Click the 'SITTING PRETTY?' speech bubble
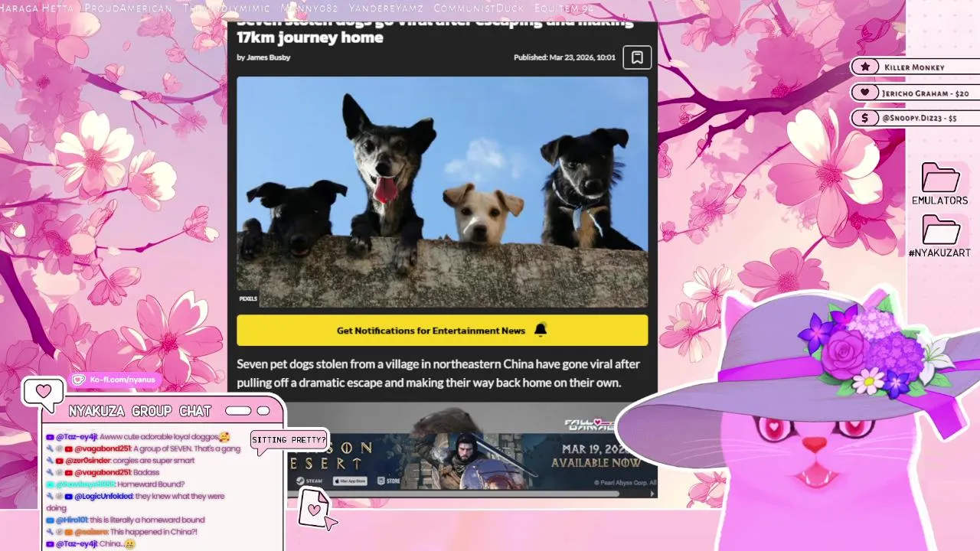Screen dimensions: 980x551 tap(289, 440)
